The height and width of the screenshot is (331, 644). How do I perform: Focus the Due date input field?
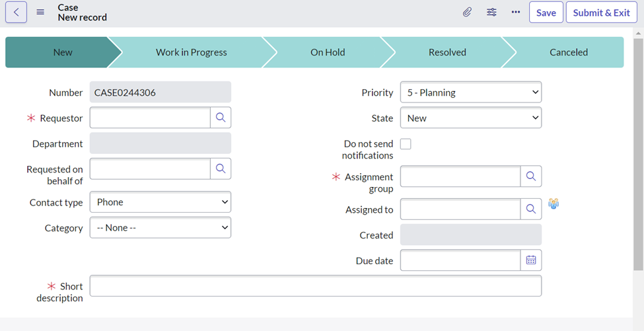point(461,260)
